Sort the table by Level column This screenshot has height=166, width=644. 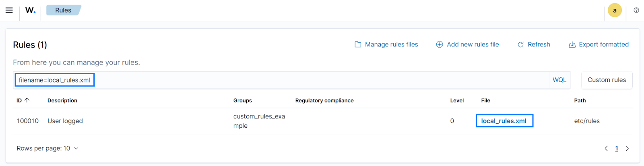457,100
